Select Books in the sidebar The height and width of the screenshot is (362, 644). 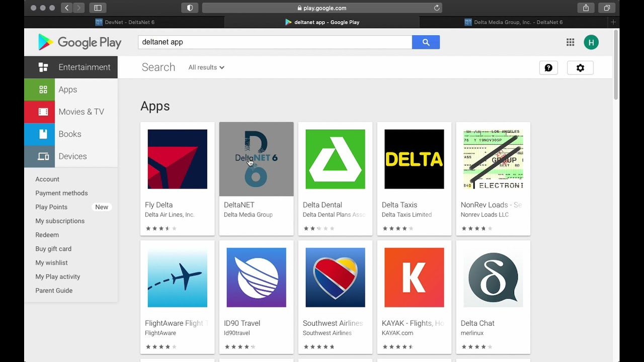point(71,134)
